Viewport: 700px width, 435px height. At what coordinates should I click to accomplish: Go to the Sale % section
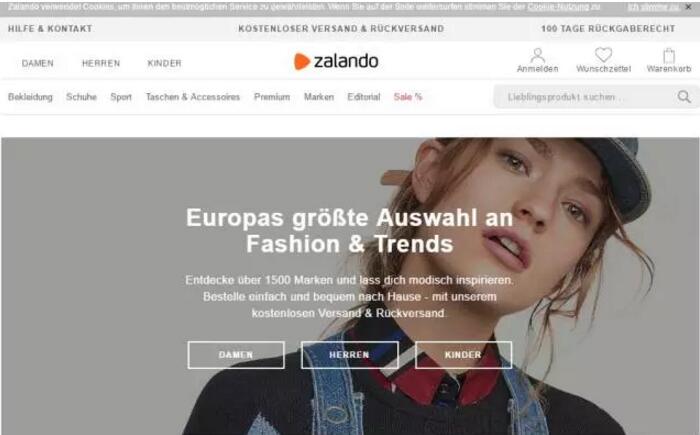tap(408, 97)
